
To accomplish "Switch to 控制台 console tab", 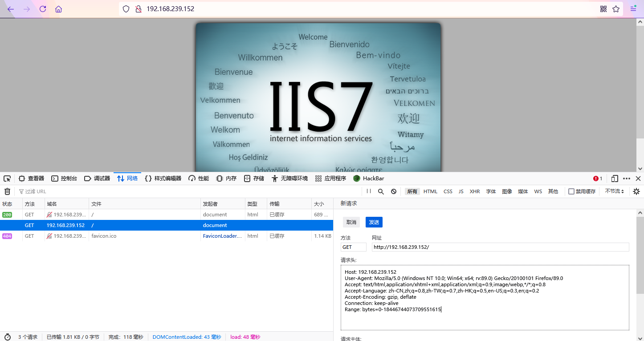I will (64, 179).
